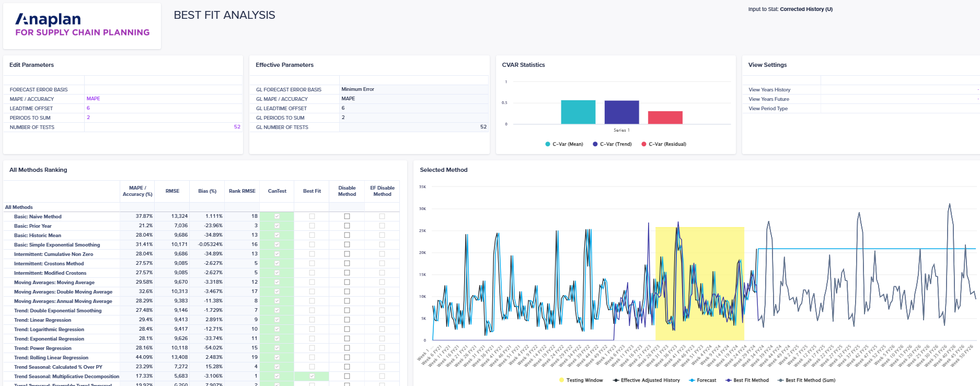
Task: Click the LEADTIME OFFSET value field
Action: tap(163, 108)
